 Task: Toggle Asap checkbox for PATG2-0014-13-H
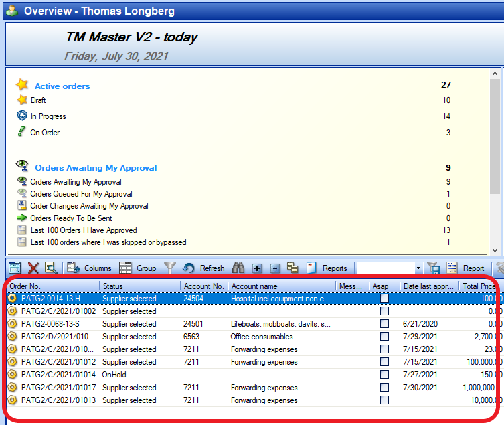coord(384,299)
